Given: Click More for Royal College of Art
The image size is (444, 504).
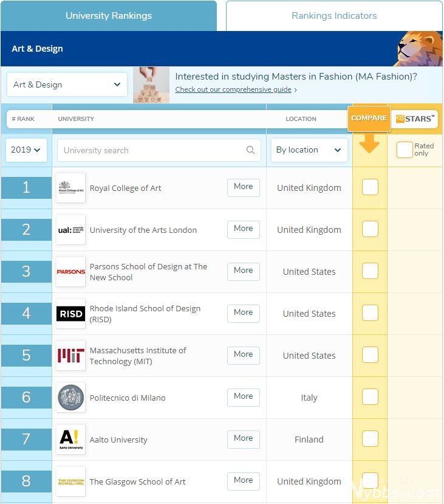Looking at the screenshot, I should tap(244, 187).
